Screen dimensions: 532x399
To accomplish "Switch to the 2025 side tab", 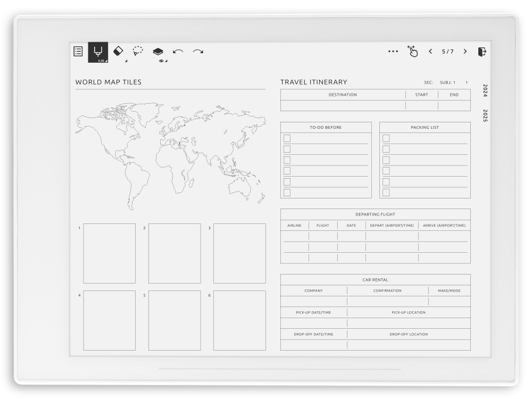I will point(485,115).
